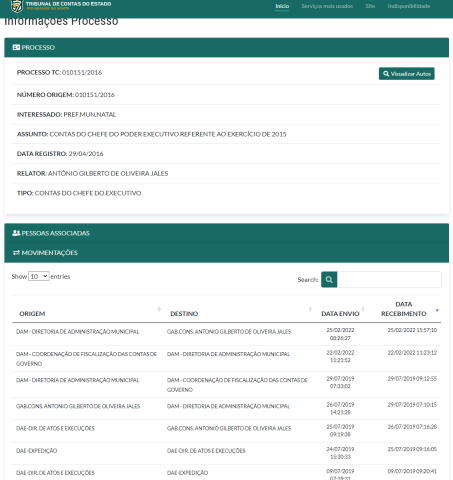Click the NÚMERO ORIGEM value
The height and width of the screenshot is (480, 453).
click(95, 95)
